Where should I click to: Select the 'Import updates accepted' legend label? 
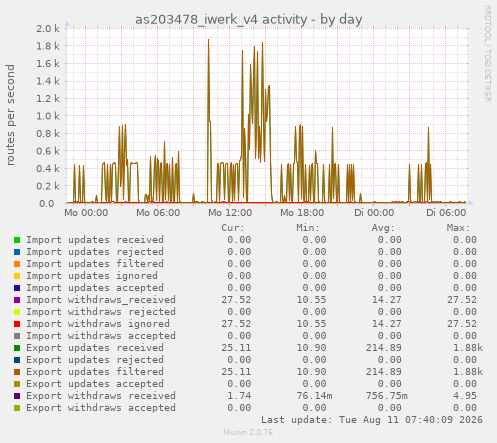tap(95, 288)
